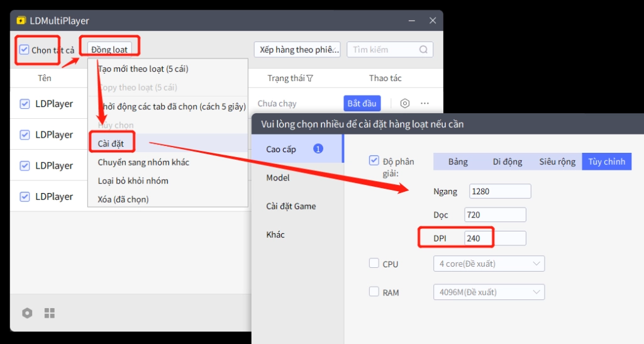Switch to grid view icon at bottom
This screenshot has width=644, height=344.
(x=50, y=313)
